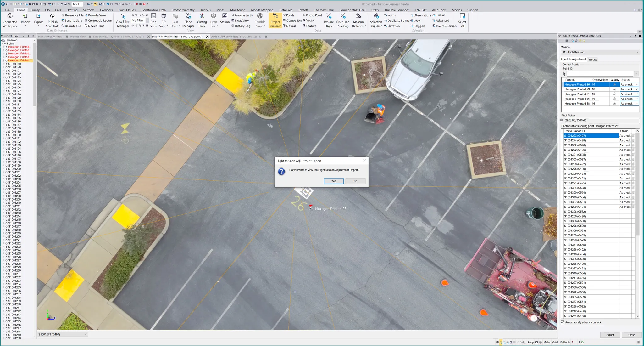Viewport: 644px width, 346px height.
Task: Switch to the Results tab
Action: coord(592,60)
